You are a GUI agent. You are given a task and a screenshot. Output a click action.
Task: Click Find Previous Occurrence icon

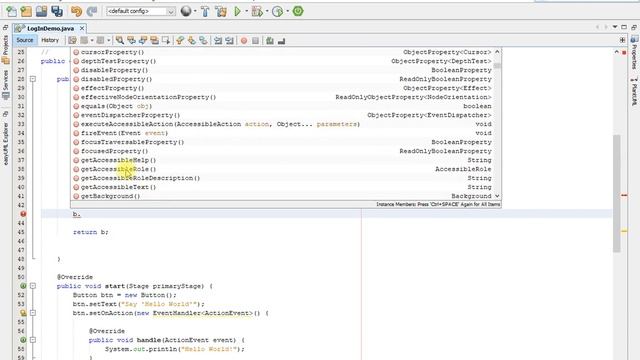coord(131,40)
